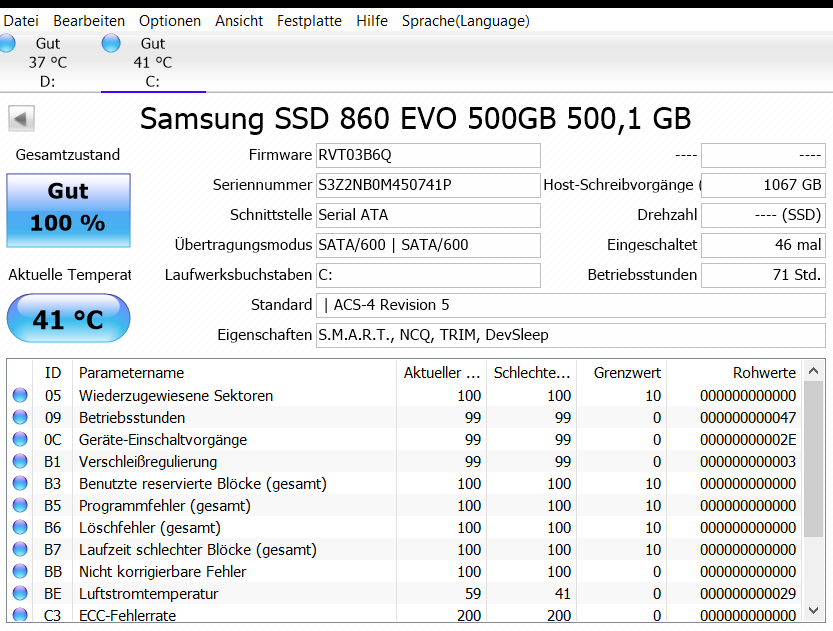Click the 41 °C temperature button

(x=69, y=318)
